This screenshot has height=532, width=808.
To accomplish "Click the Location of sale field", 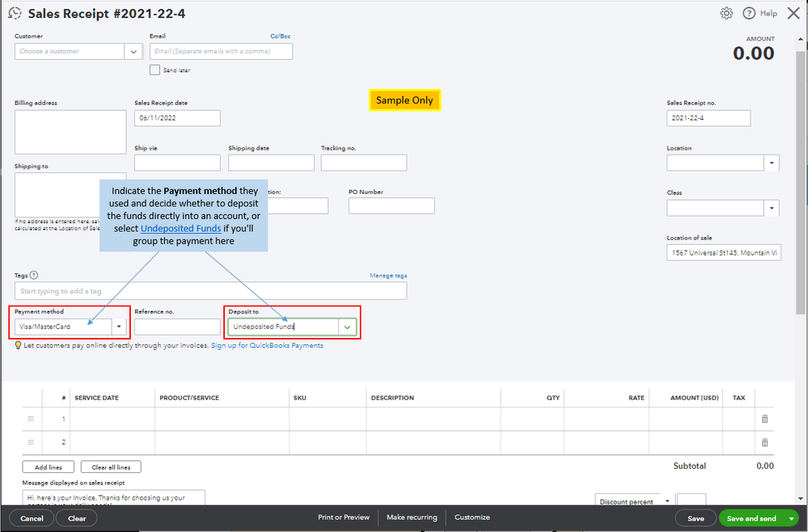I will tap(724, 253).
